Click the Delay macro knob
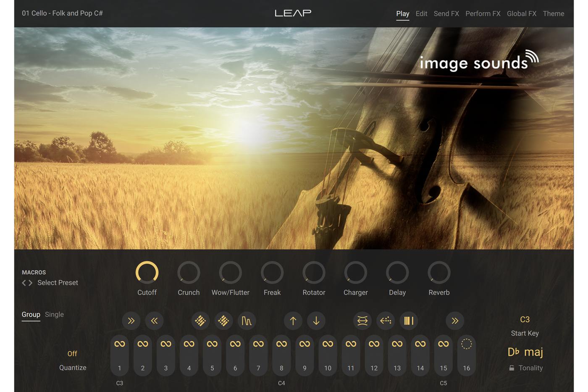This screenshot has width=588, height=392. pos(397,272)
